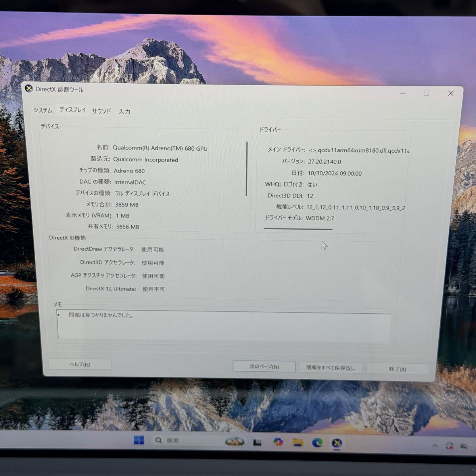476x476 pixels.
Task: Click 情報をすべて保存(S) button
Action: (330, 368)
